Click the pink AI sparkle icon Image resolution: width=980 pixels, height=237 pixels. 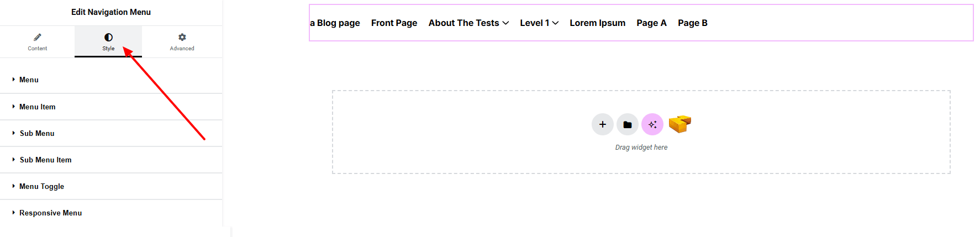(652, 124)
